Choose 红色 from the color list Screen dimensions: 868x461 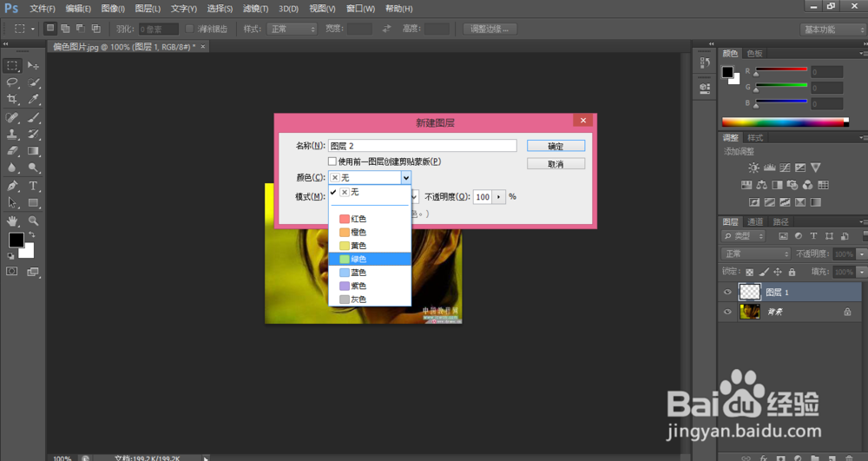pyautogui.click(x=370, y=219)
